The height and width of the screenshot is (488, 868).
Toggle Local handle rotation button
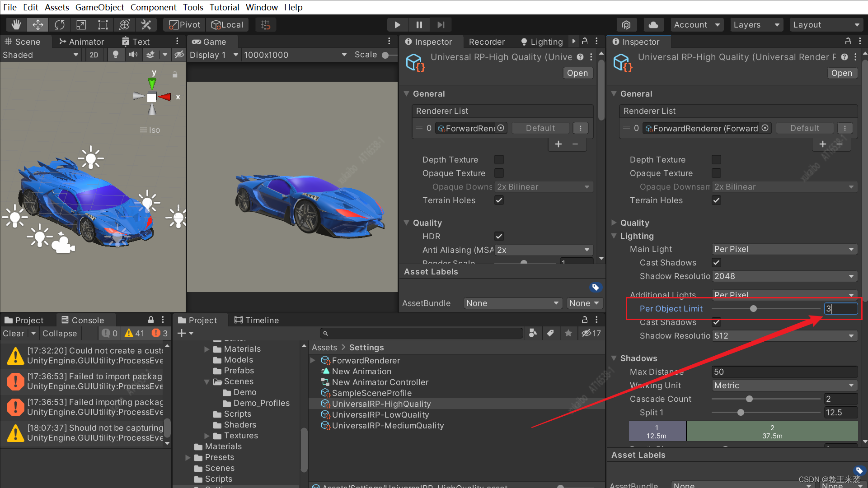click(x=227, y=25)
